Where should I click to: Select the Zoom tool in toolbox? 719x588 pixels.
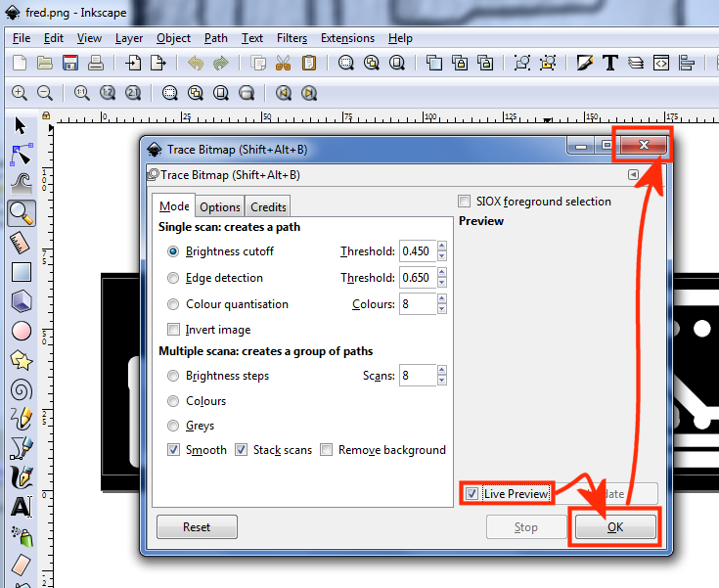[x=22, y=212]
